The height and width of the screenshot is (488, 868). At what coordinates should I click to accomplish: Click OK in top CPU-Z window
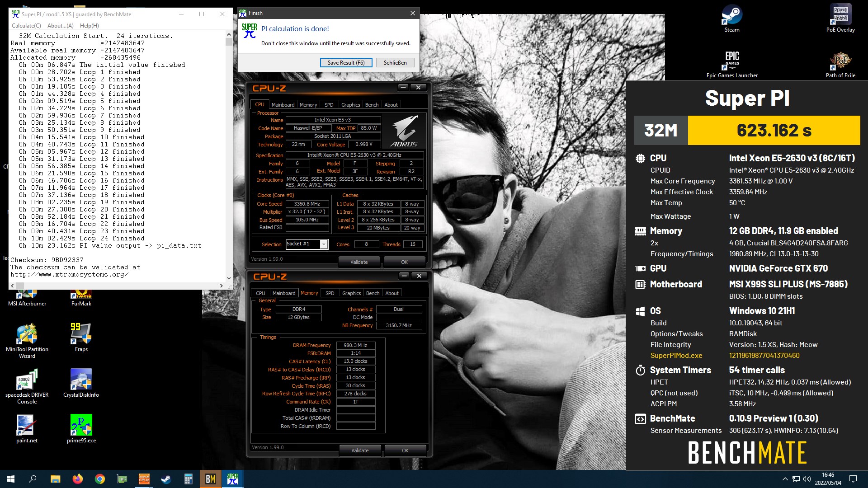(x=404, y=262)
